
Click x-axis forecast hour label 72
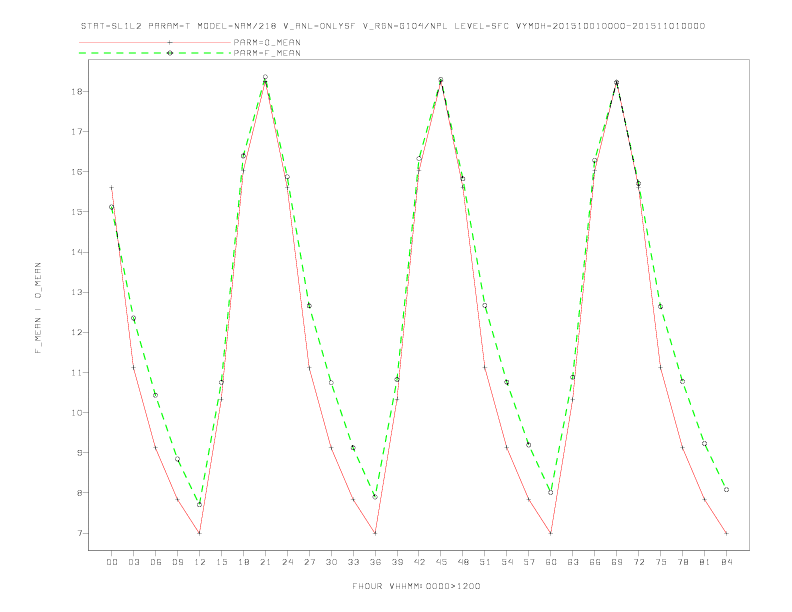click(638, 562)
